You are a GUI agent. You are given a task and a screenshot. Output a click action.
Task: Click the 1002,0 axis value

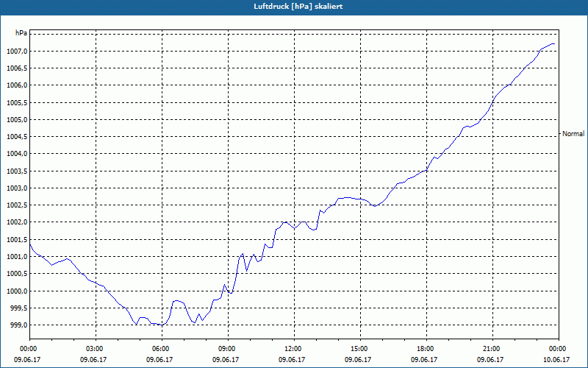point(17,222)
